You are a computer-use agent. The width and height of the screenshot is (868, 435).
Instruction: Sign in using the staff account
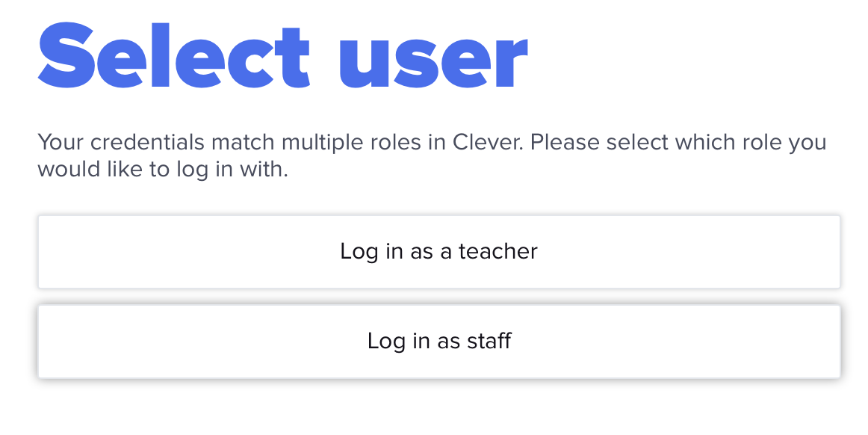[438, 342]
